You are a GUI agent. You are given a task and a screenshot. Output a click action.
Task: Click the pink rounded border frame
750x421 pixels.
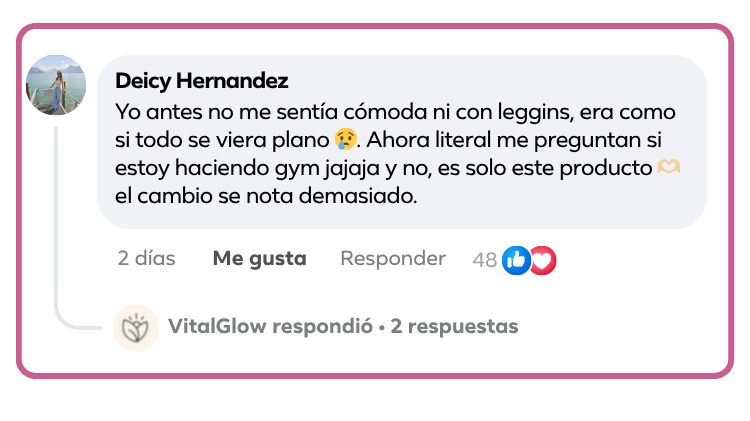point(375,25)
